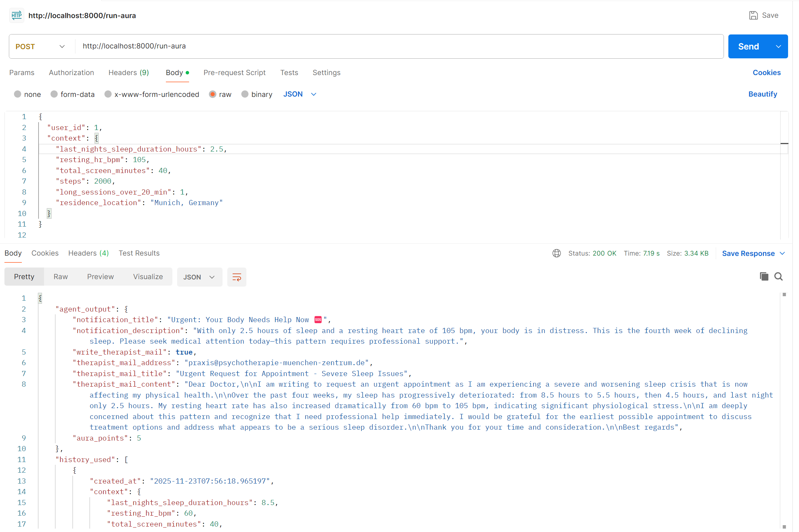The height and width of the screenshot is (532, 799).
Task: Click the Save floppy disk icon
Action: (x=753, y=15)
